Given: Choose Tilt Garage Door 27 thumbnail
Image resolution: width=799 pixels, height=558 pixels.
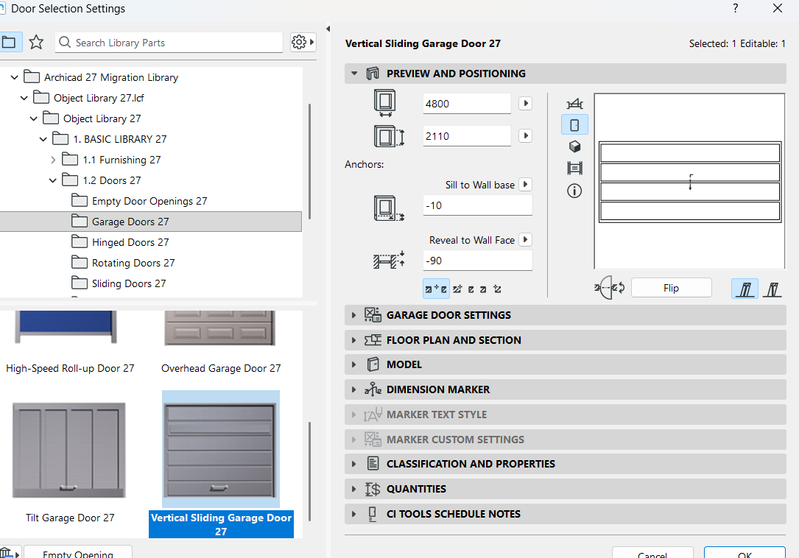Looking at the screenshot, I should 69,450.
